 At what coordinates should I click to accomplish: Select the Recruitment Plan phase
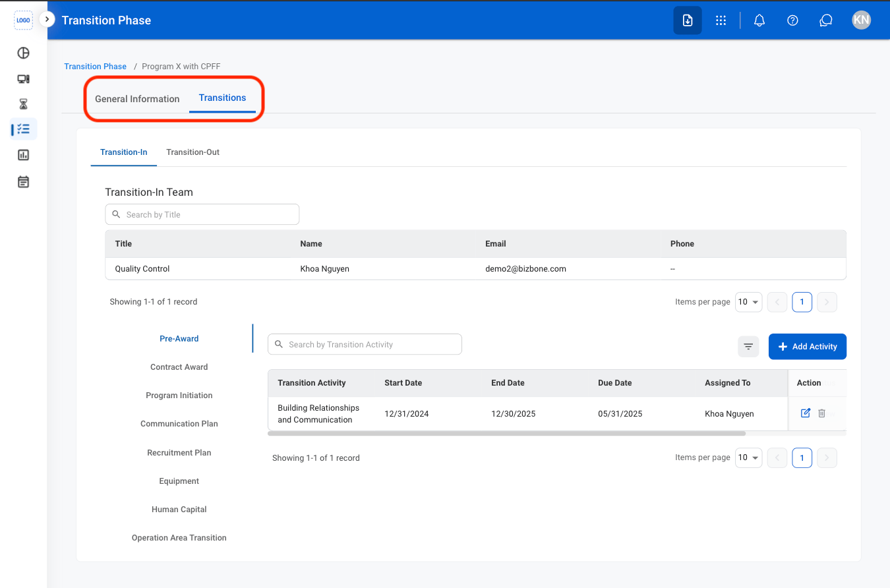[x=179, y=453]
